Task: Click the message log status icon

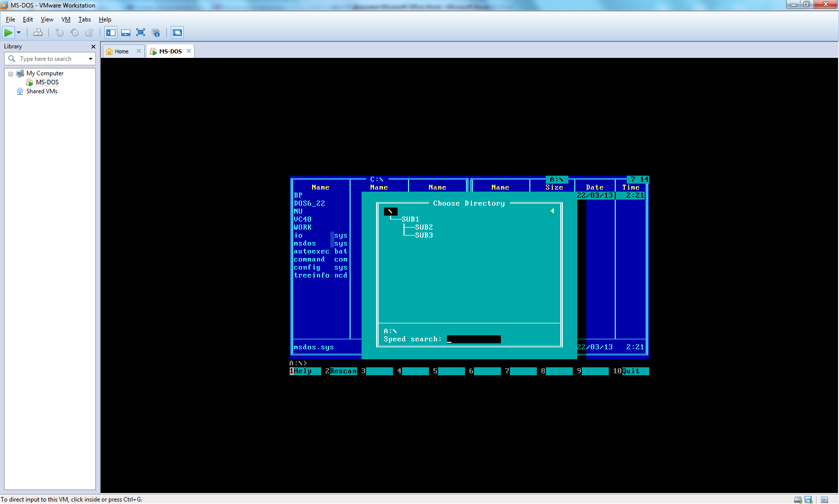Action: (825, 500)
